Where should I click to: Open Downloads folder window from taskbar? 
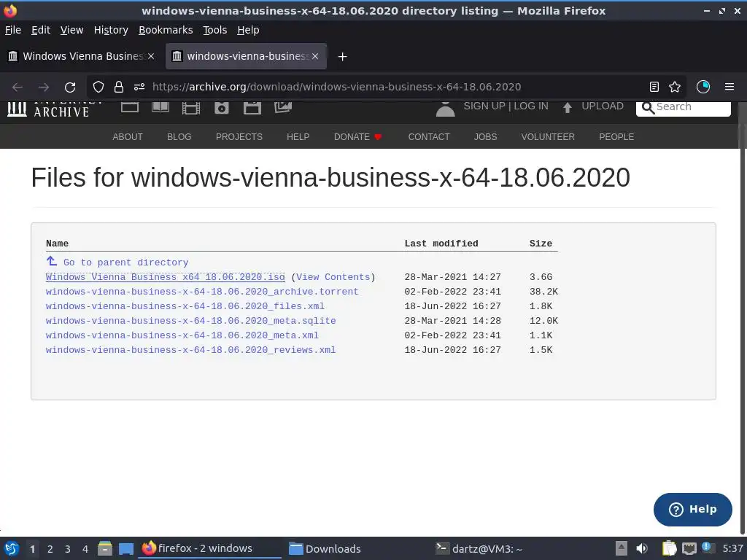click(x=325, y=548)
